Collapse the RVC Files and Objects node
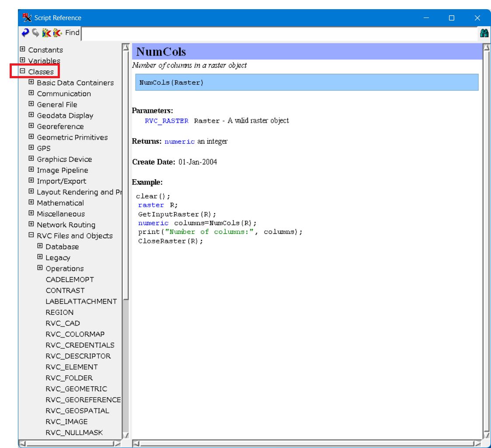 [x=31, y=236]
